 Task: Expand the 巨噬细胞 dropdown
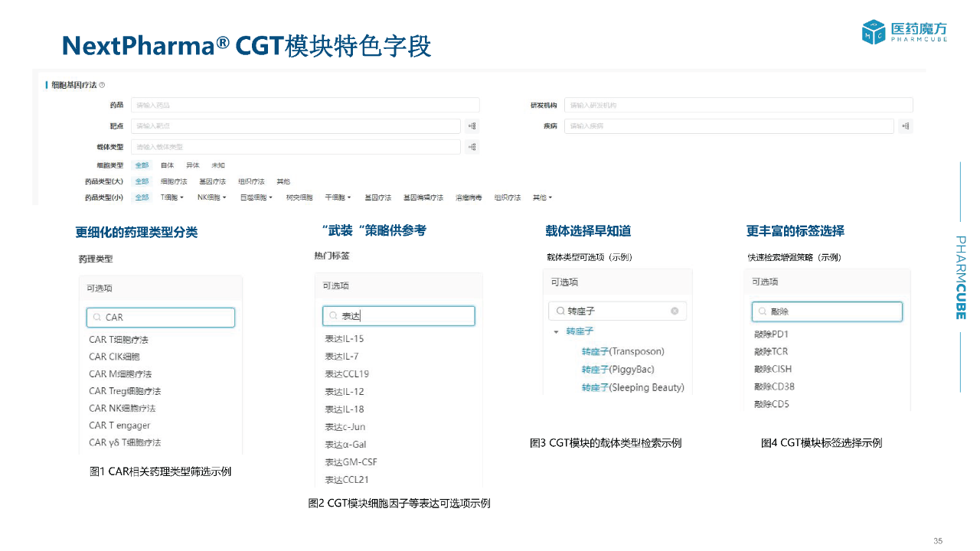256,197
